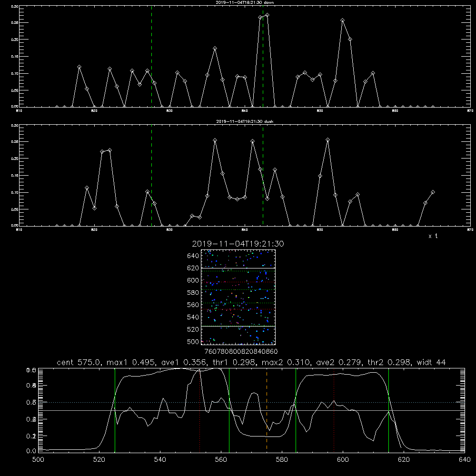Click x-axis label 500 of bottom profile plot
The height and width of the screenshot is (476, 476).
(38, 460)
